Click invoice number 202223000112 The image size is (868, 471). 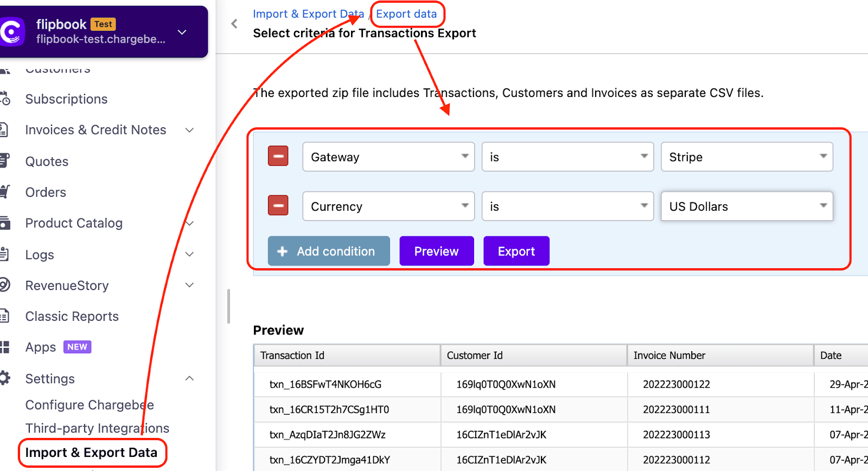click(x=676, y=460)
